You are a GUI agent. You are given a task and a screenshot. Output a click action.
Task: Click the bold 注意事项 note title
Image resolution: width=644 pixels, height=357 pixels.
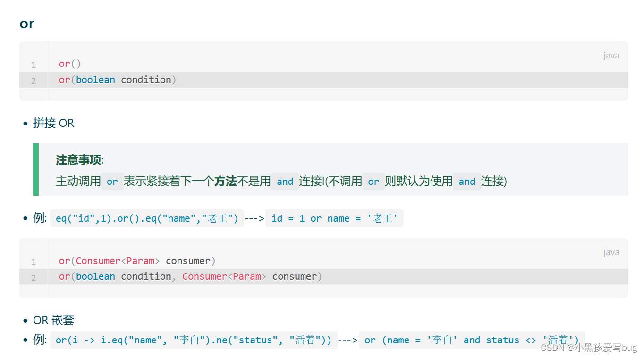78,160
